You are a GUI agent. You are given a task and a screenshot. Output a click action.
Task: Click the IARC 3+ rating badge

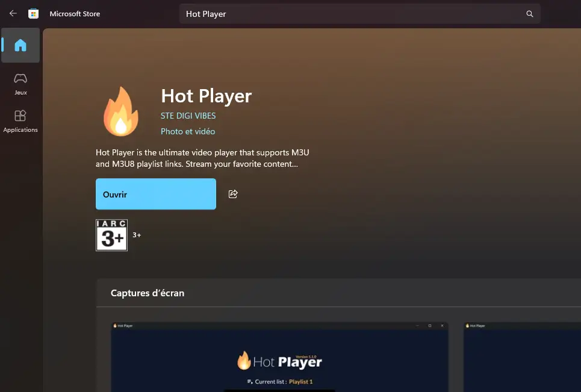[x=111, y=235]
